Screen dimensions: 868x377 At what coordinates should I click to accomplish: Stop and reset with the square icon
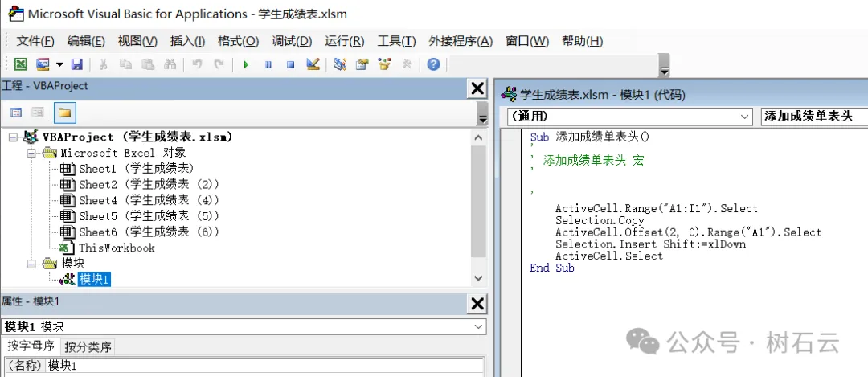(291, 65)
